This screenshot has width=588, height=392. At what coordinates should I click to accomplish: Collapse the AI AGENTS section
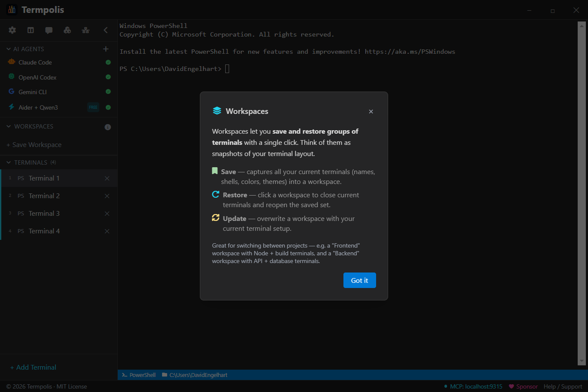point(8,49)
